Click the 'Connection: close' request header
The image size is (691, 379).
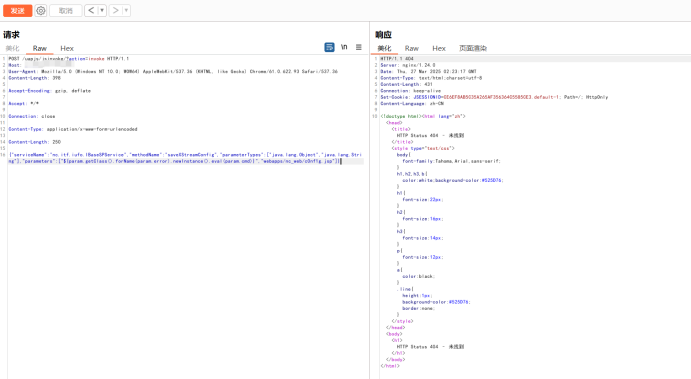tap(32, 116)
